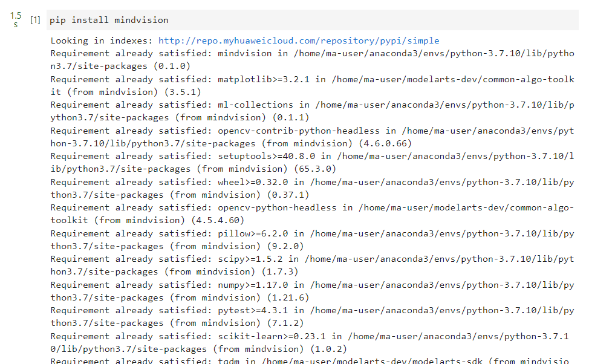The image size is (589, 364).
Task: Click the version text (4.5.4.60)
Action: pos(218,221)
